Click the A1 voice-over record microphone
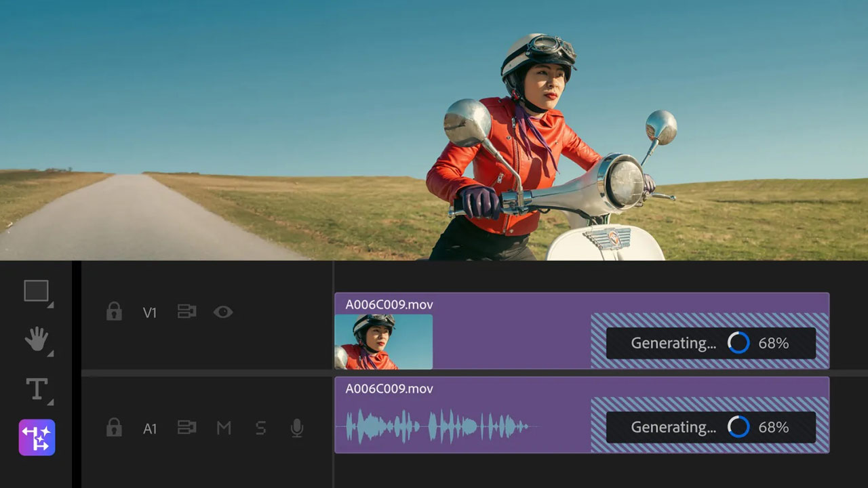 pos(296,428)
